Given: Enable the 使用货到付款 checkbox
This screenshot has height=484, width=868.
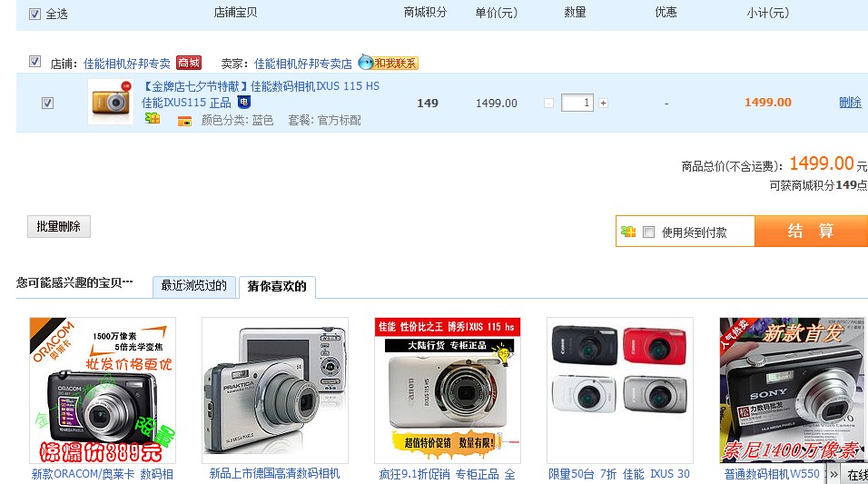Looking at the screenshot, I should tap(649, 232).
